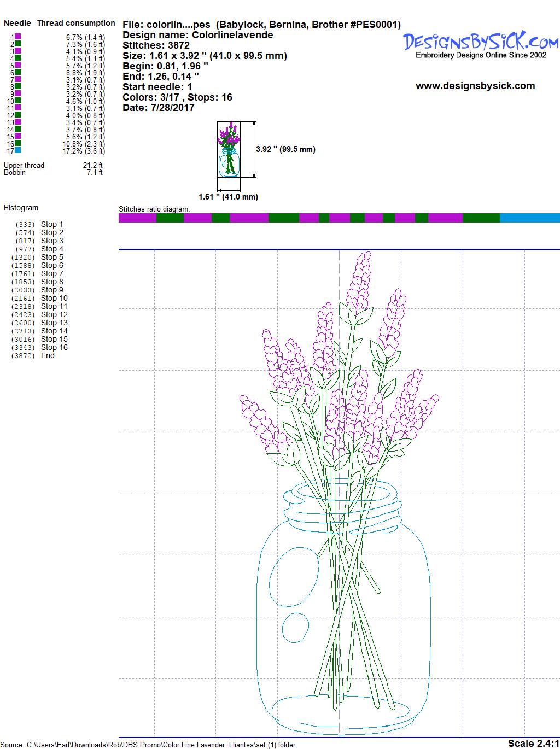
Task: Select the small lavender jar thumbnail preview
Action: 229,149
